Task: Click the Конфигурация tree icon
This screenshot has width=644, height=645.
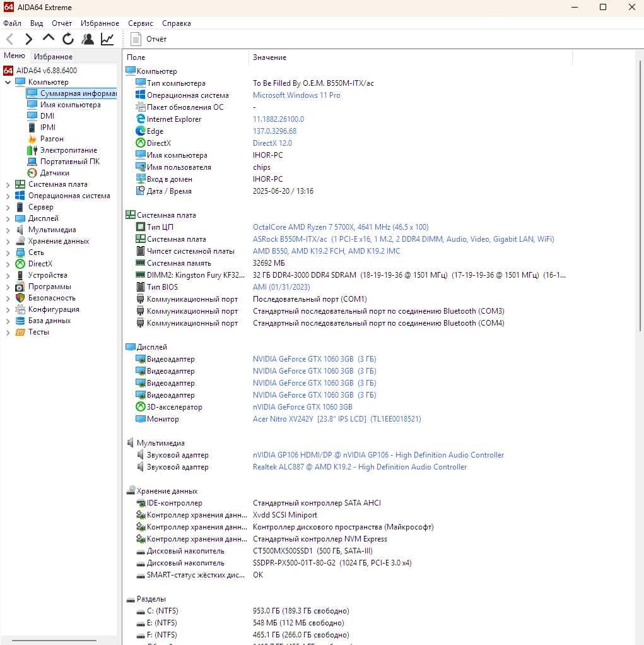Action: click(x=20, y=309)
